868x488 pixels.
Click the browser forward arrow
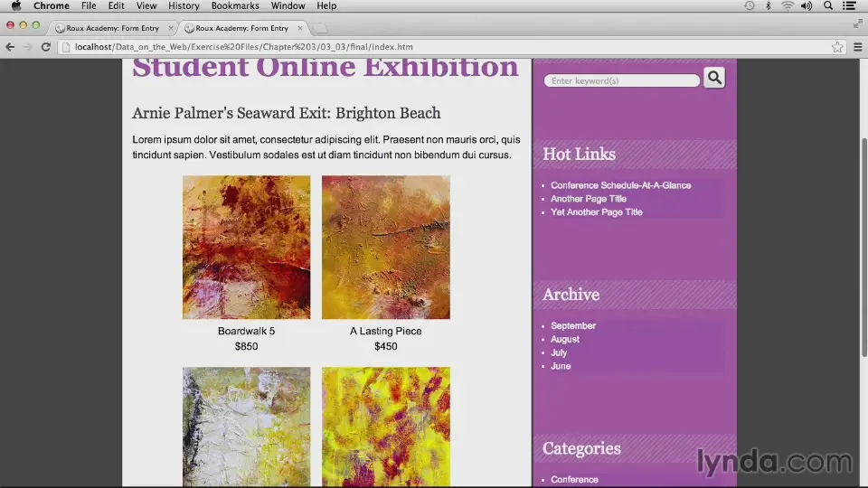[x=28, y=47]
